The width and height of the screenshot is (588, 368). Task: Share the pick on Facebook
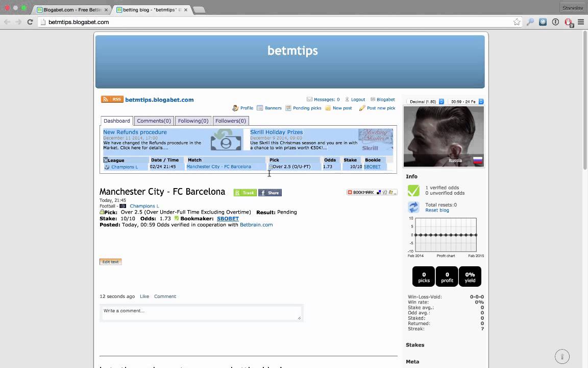[x=270, y=193]
